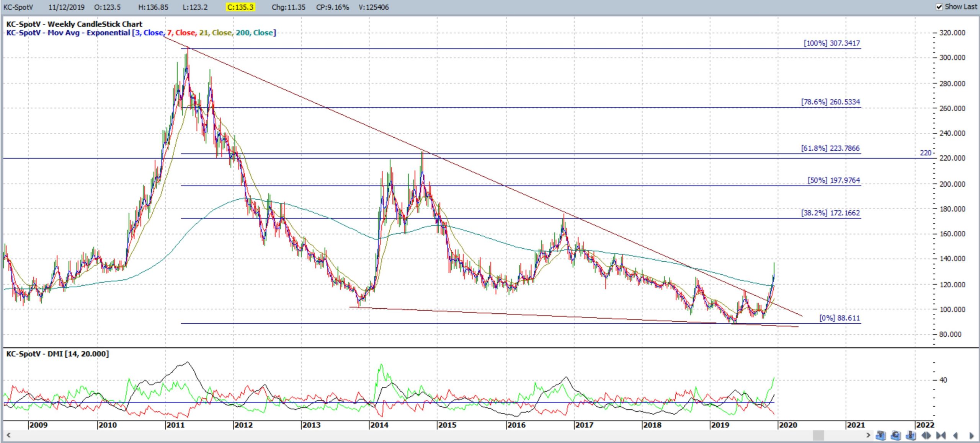Select the [38.2%] 172.1662 Fibonacci label
Screen dimensions: 980x443
(830, 213)
